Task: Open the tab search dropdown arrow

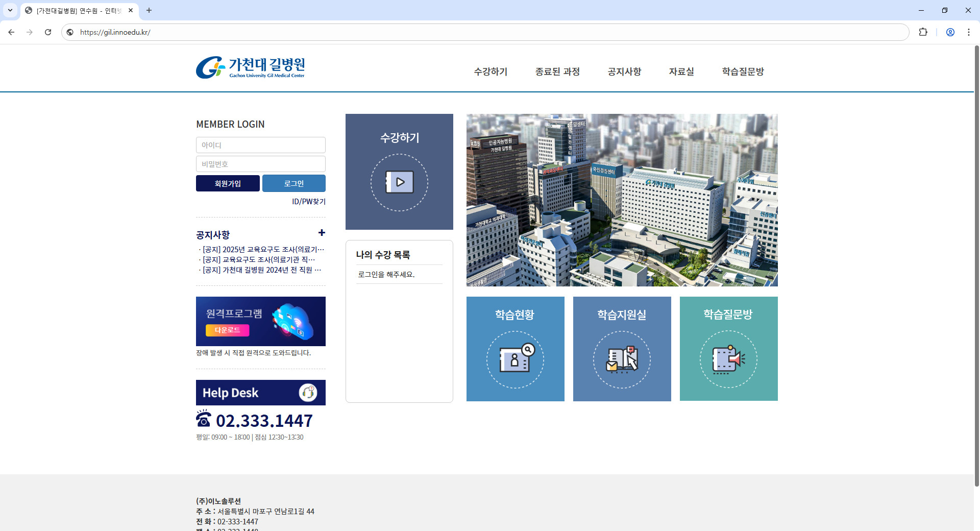Action: (10, 10)
